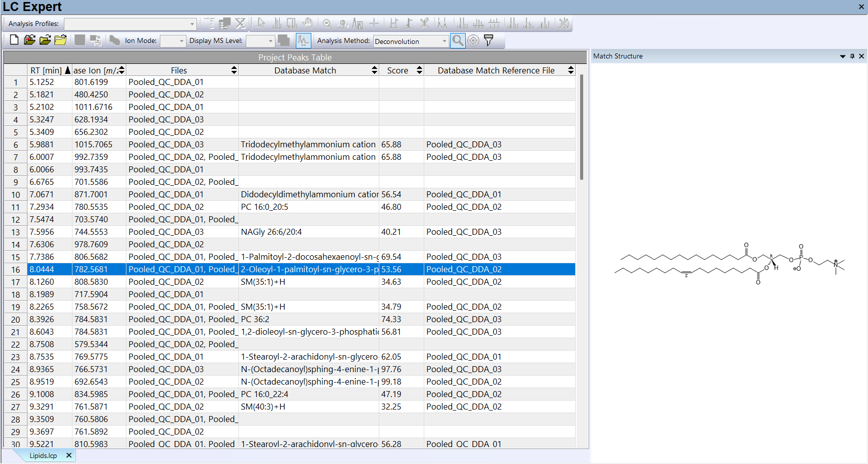
Task: Click the Database Match column header
Action: [305, 70]
